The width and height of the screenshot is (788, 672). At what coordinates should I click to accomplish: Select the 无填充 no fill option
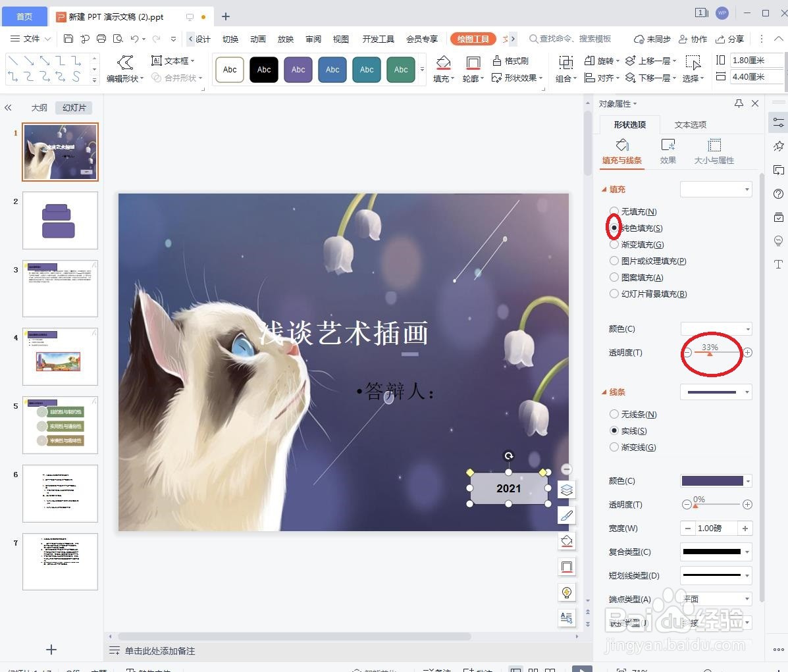click(x=633, y=211)
